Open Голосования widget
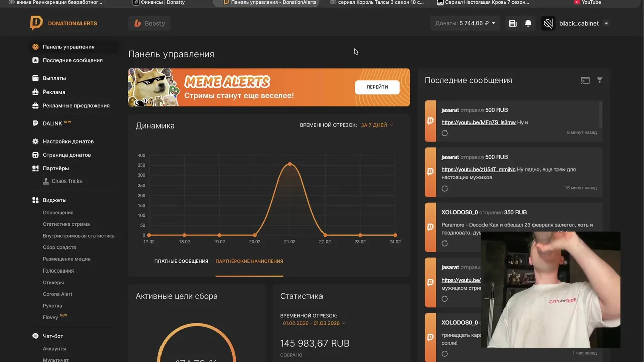The width and height of the screenshot is (644, 362). point(58,270)
